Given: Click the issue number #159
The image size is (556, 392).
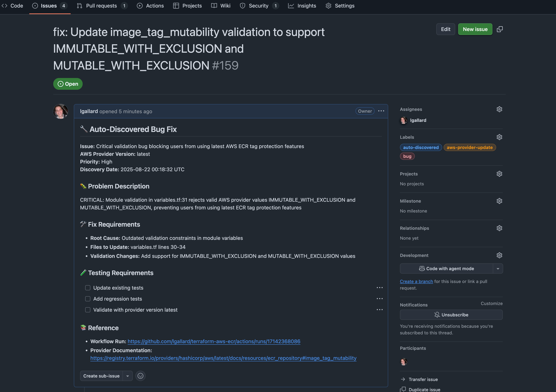Looking at the screenshot, I should click(x=225, y=66).
